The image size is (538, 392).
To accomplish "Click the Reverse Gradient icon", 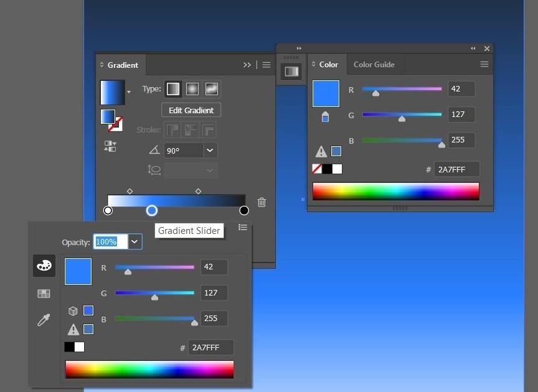I will click(x=110, y=146).
